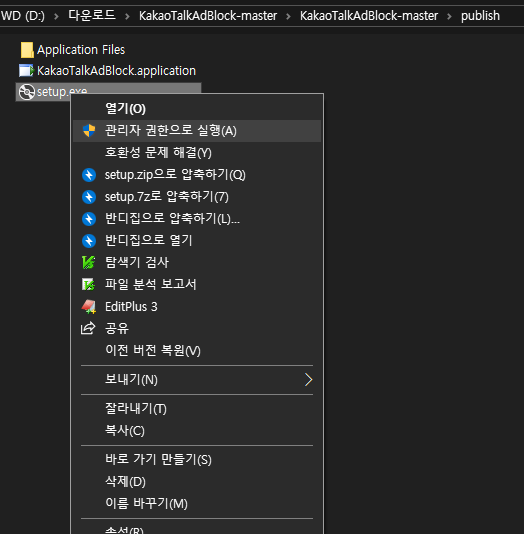Choose setup.7z로 압축하기(7)
Viewport: 524px width, 534px height.
197,197
